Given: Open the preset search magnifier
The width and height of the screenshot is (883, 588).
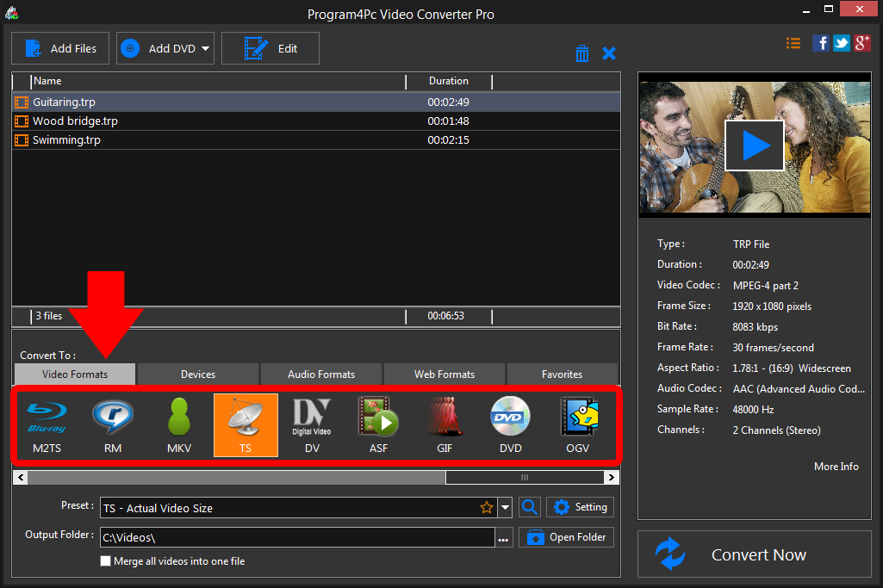Looking at the screenshot, I should tap(529, 507).
